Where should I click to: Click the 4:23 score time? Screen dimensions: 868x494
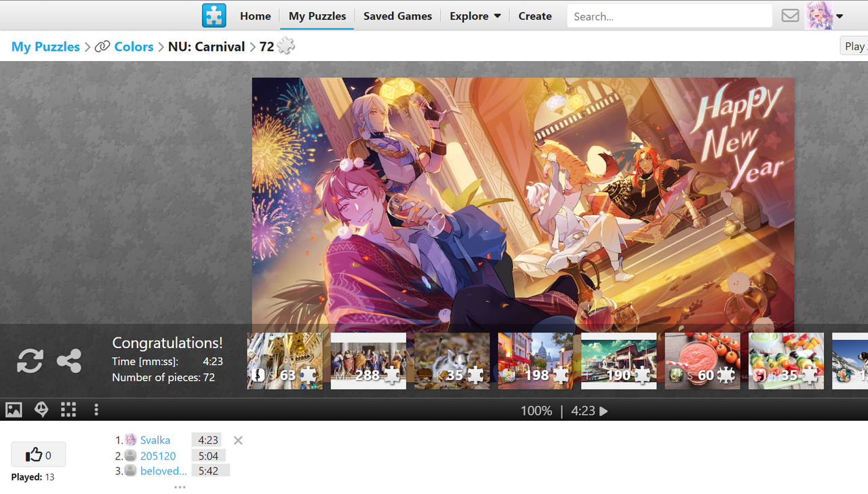(x=208, y=440)
